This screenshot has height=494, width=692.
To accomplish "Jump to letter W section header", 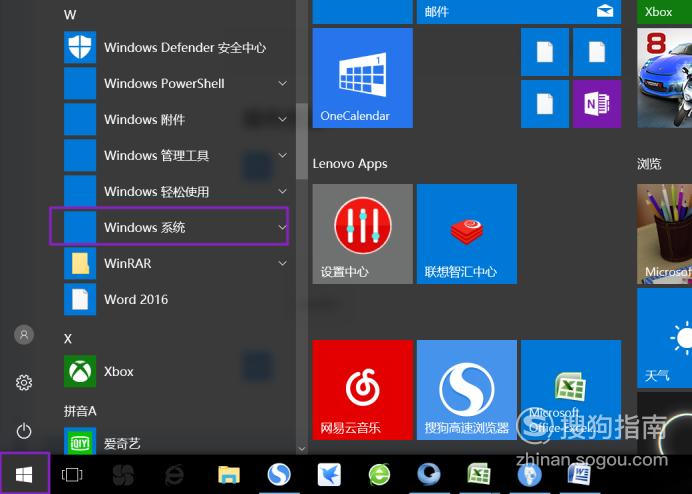I will (x=70, y=15).
